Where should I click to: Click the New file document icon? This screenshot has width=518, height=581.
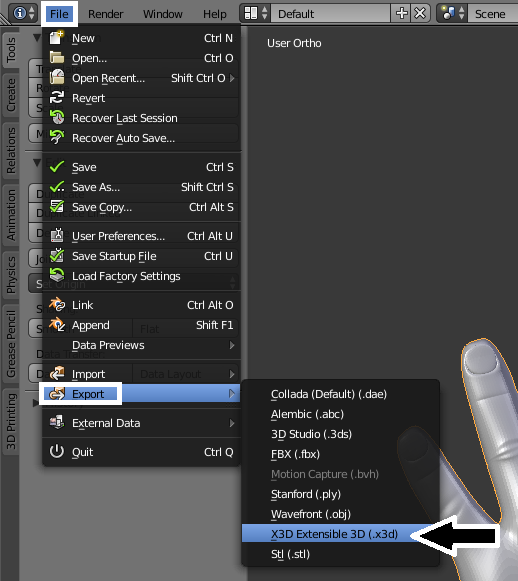click(57, 38)
